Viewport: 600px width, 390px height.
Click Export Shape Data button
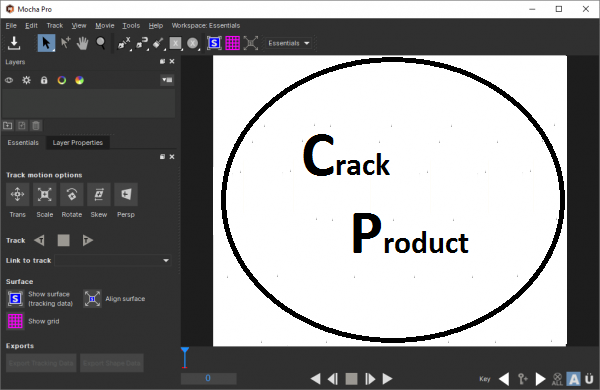click(x=112, y=363)
